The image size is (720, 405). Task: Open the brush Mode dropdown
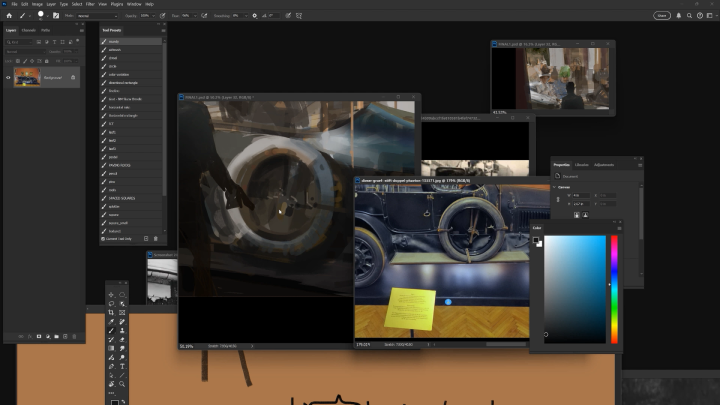point(97,16)
